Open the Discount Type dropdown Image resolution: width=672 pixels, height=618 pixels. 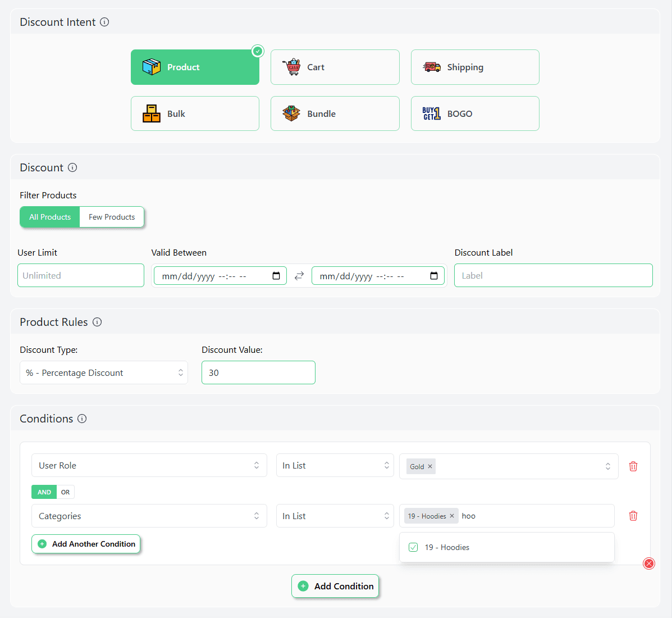click(104, 372)
